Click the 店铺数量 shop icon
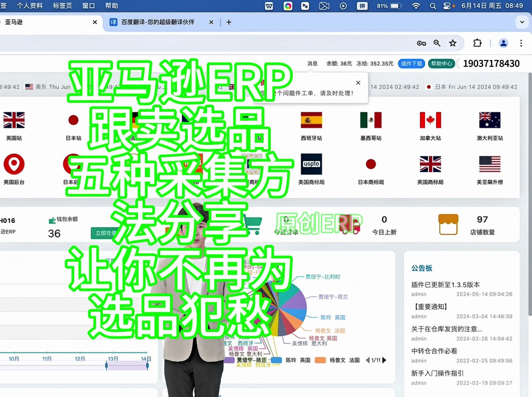This screenshot has height=397, width=532. click(448, 224)
